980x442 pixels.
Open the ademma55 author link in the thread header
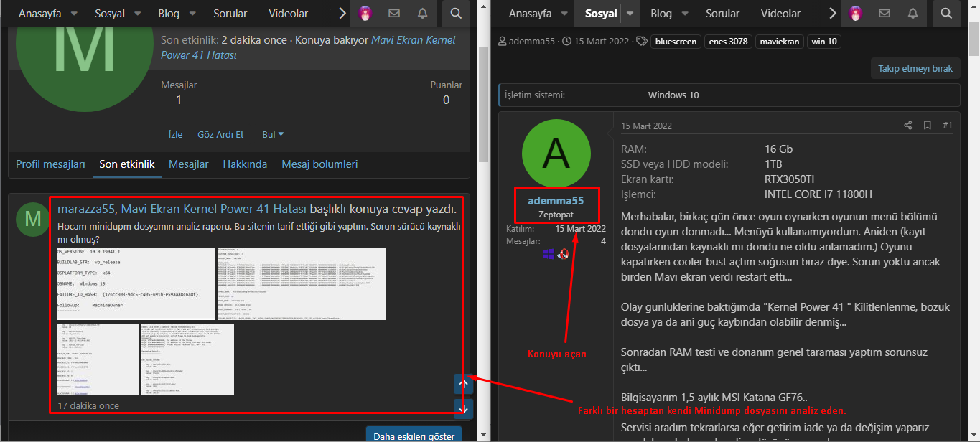point(531,42)
